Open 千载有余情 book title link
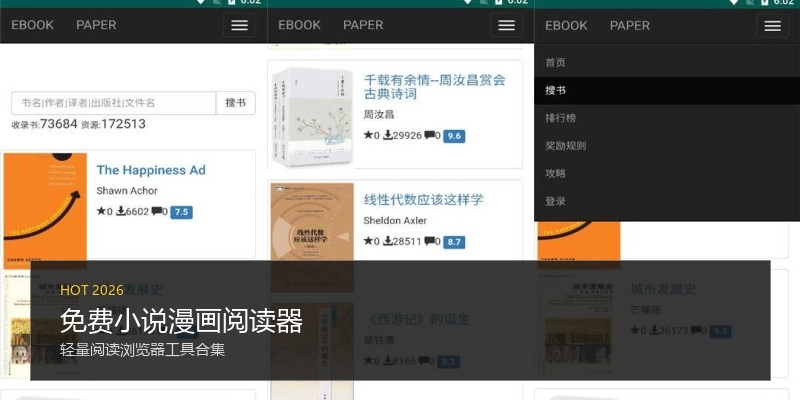Viewport: 800px width, 400px height. (x=434, y=87)
